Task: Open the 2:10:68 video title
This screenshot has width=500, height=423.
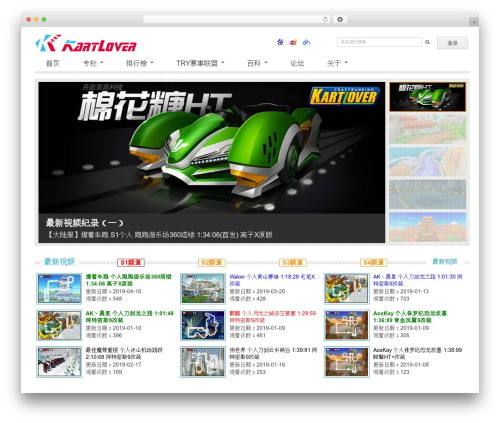Action: click(x=124, y=353)
